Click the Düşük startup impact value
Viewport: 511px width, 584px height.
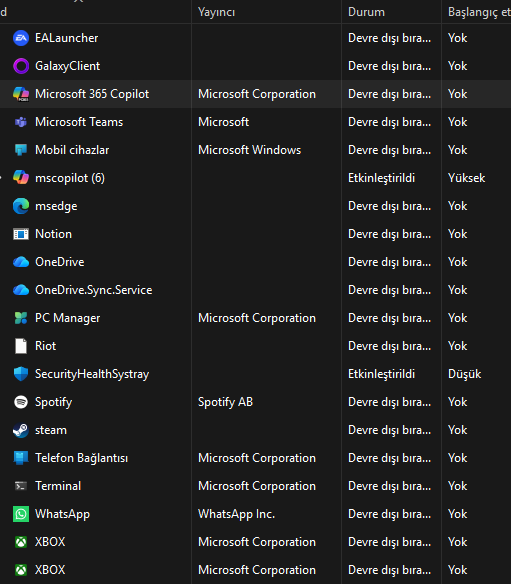(x=464, y=374)
